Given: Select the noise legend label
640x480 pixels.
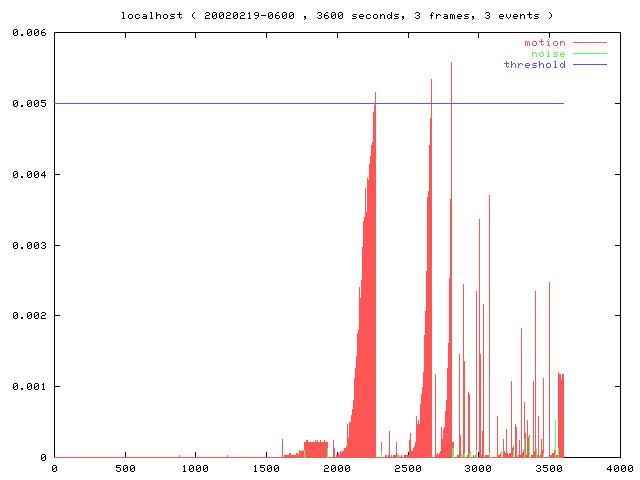Looking at the screenshot, I should click(x=548, y=54).
